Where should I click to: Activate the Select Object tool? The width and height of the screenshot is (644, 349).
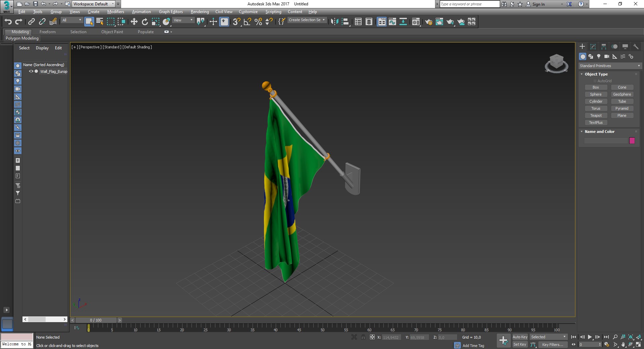(x=89, y=22)
